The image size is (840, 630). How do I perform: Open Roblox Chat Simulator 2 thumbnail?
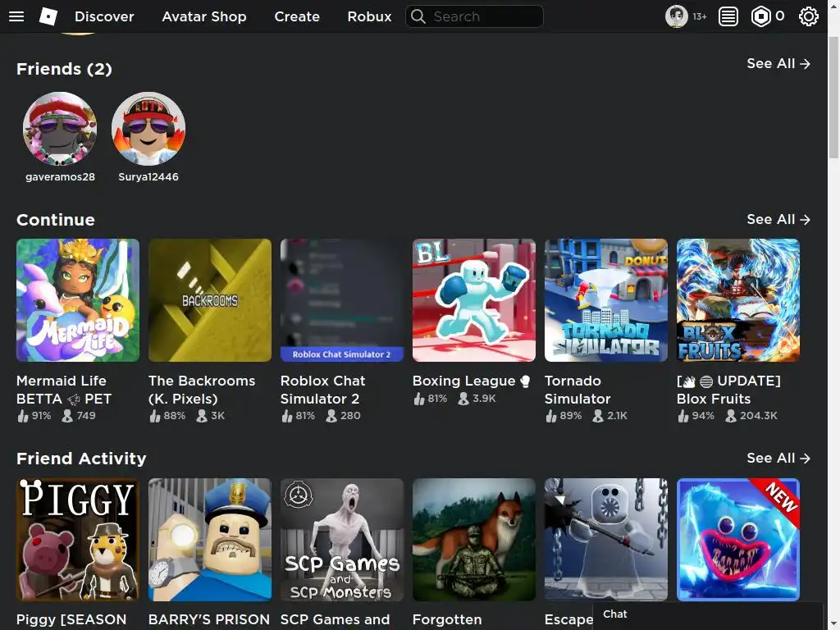point(342,300)
